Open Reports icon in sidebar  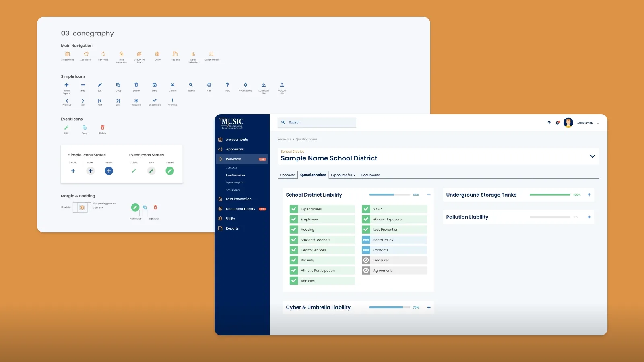click(220, 228)
